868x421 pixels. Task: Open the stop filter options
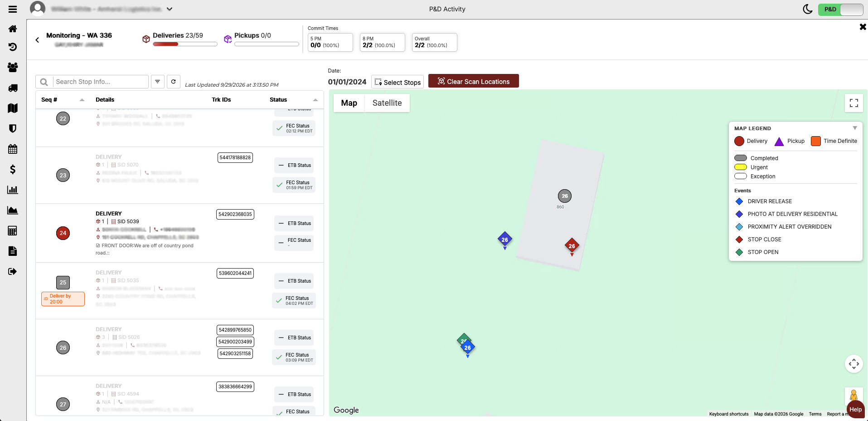click(157, 82)
